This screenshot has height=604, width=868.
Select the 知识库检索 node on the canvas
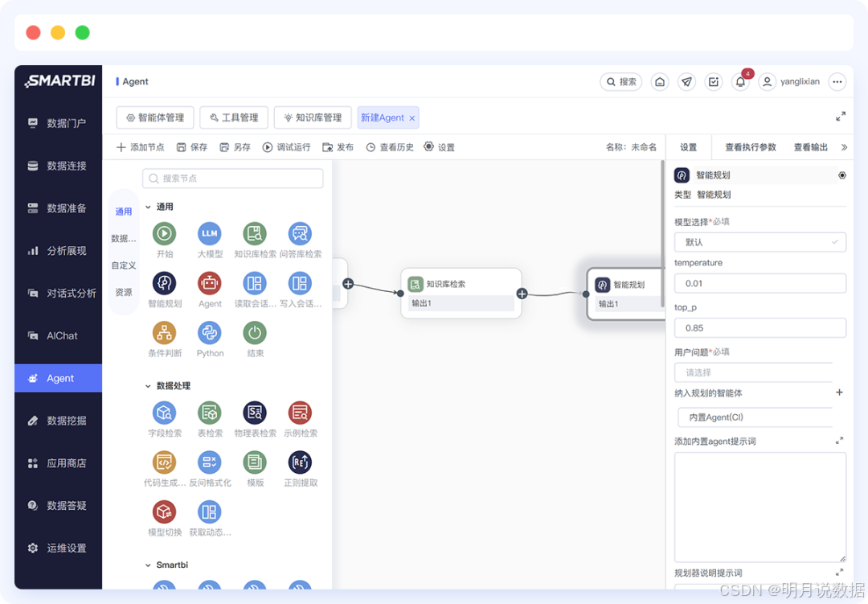[x=461, y=293]
